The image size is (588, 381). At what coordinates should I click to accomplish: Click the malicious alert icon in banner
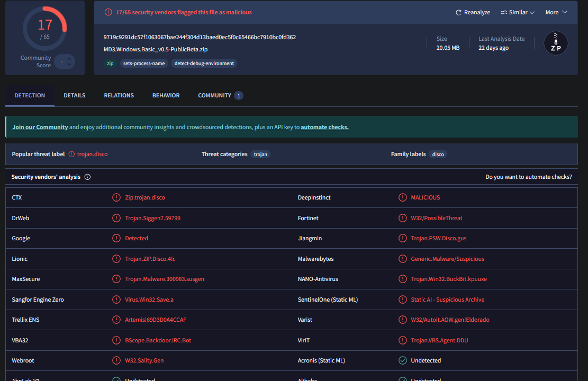coord(108,12)
